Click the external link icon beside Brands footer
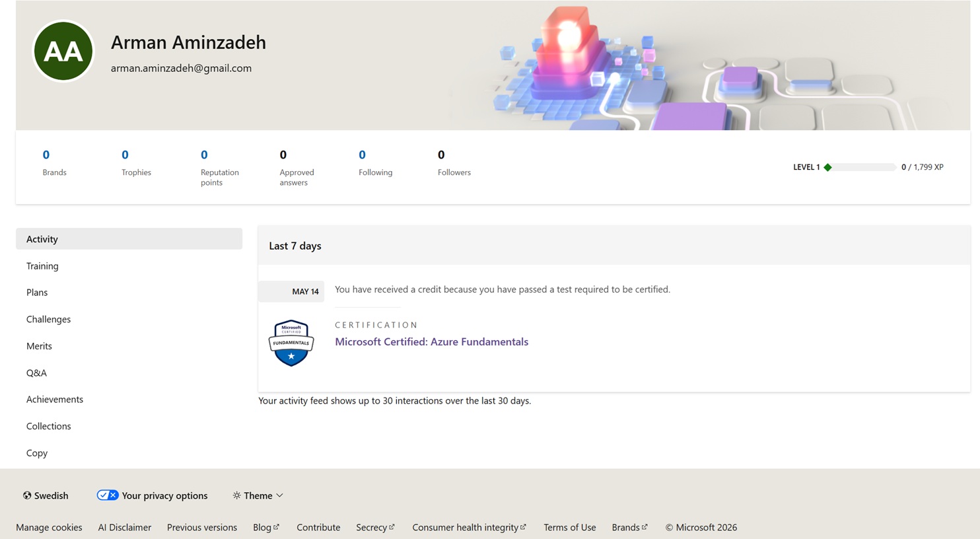Screen dimensions: 980x539 pos(645,527)
